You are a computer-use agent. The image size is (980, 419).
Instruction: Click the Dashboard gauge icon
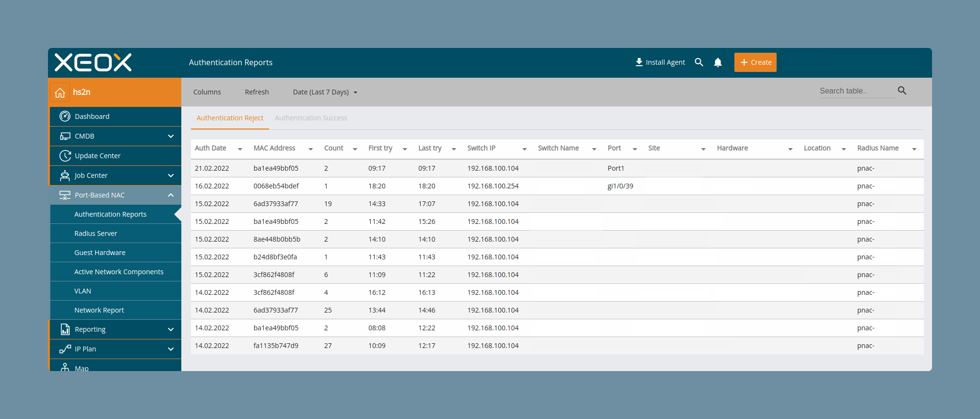point(65,116)
